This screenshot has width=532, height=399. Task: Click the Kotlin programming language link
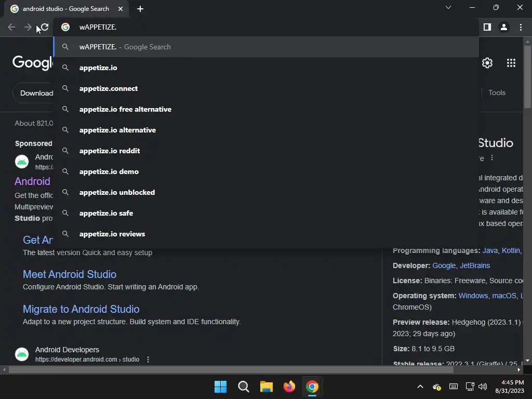click(511, 250)
